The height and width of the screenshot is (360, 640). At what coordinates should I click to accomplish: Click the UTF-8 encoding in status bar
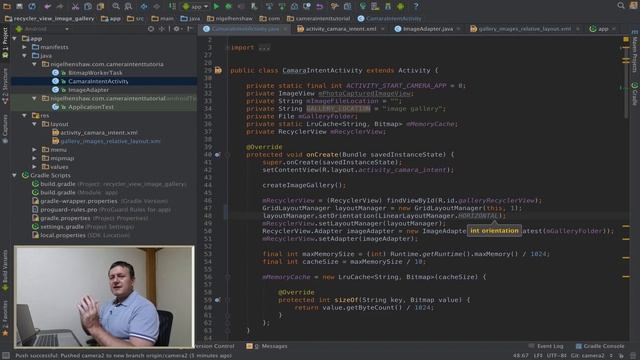tap(556, 356)
